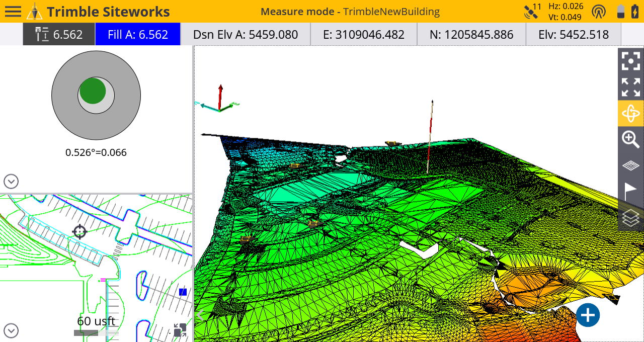This screenshot has height=342, width=644.
Task: Swap the plan and 3D views
Action: (x=180, y=330)
